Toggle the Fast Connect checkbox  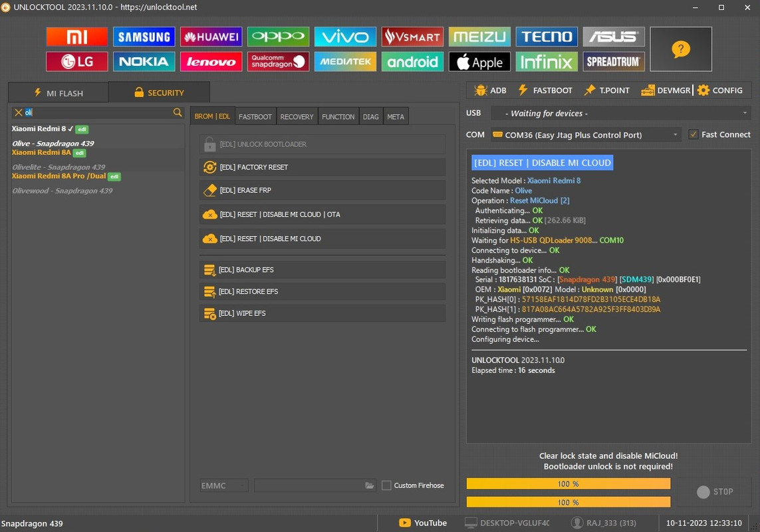pos(694,134)
